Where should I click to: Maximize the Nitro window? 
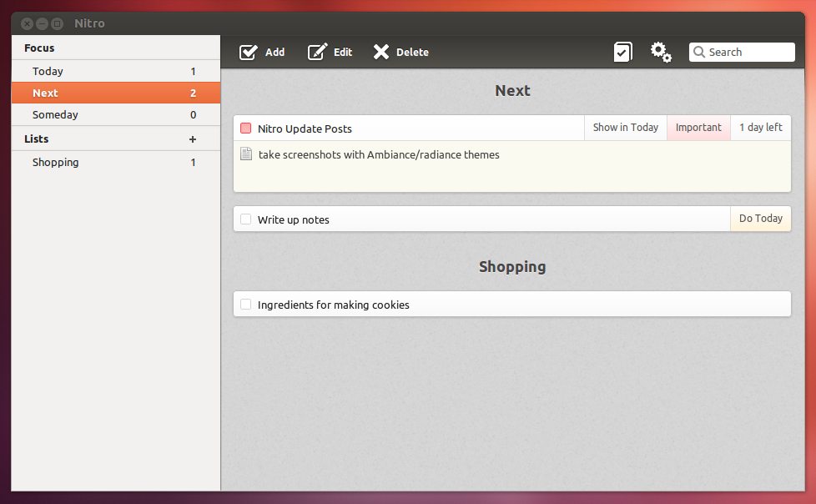point(58,23)
